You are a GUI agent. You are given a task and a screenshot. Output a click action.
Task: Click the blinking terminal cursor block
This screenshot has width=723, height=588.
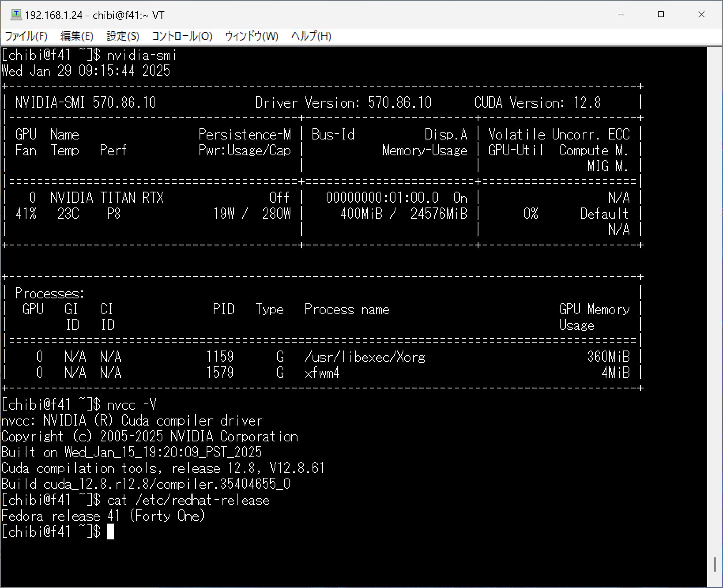[x=110, y=532]
